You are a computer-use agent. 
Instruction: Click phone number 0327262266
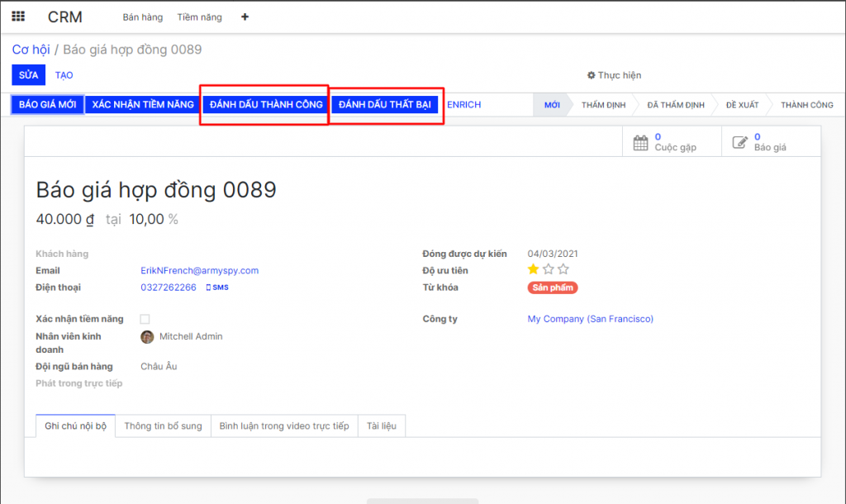169,288
